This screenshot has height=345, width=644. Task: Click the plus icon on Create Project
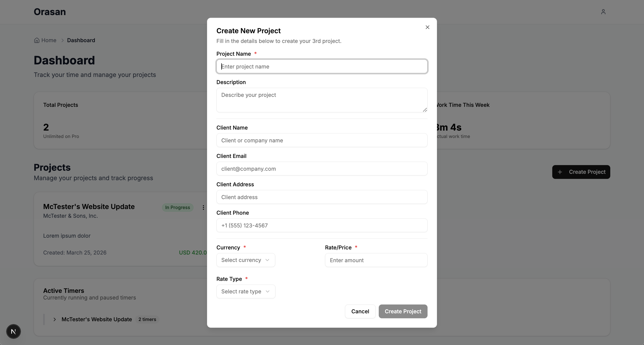560,172
